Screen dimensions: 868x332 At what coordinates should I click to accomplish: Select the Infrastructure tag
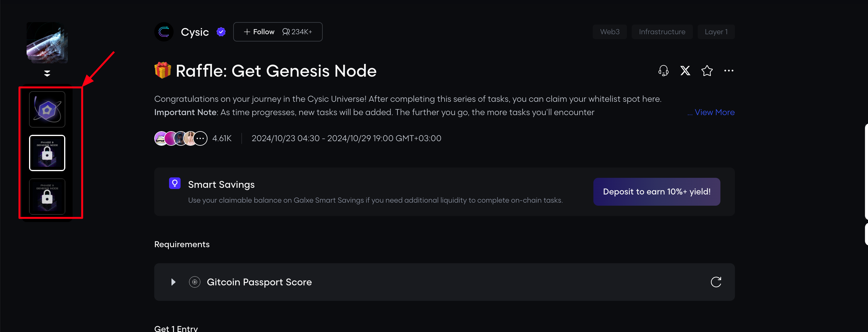click(662, 32)
